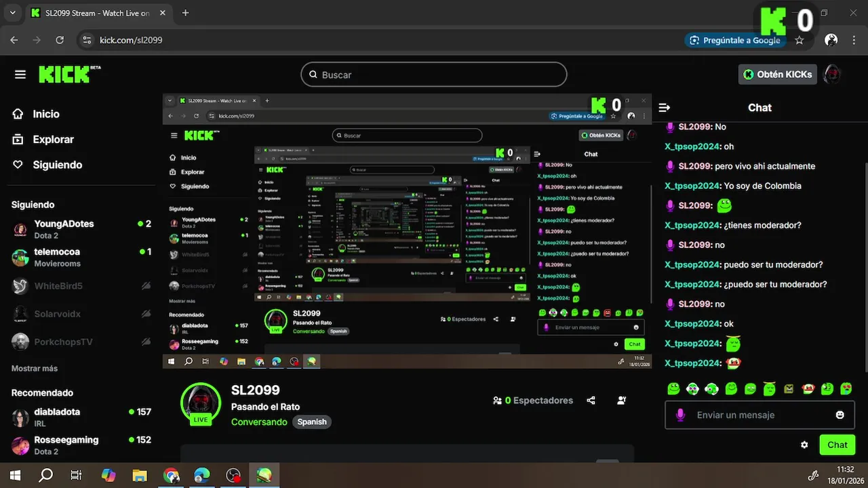The image size is (868, 488).
Task: Pick the heart-eyes green emote
Action: 846,388
